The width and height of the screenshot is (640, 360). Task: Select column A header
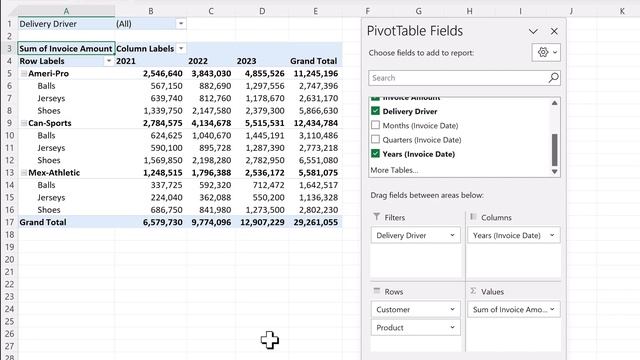(66, 11)
